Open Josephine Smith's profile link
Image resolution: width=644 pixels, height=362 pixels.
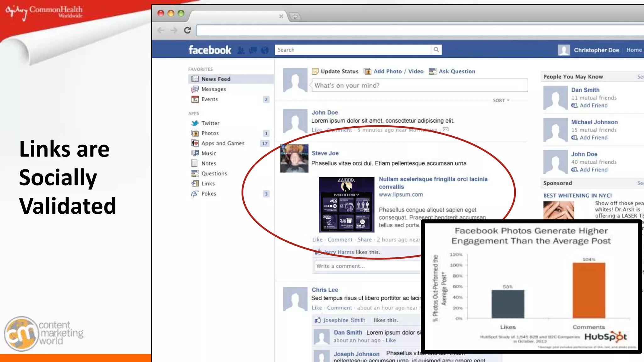click(344, 320)
